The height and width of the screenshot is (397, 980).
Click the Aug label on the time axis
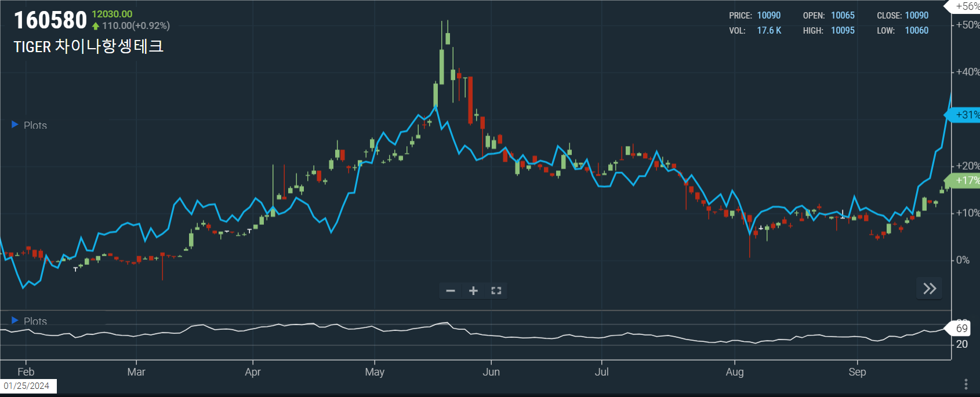[x=735, y=372]
